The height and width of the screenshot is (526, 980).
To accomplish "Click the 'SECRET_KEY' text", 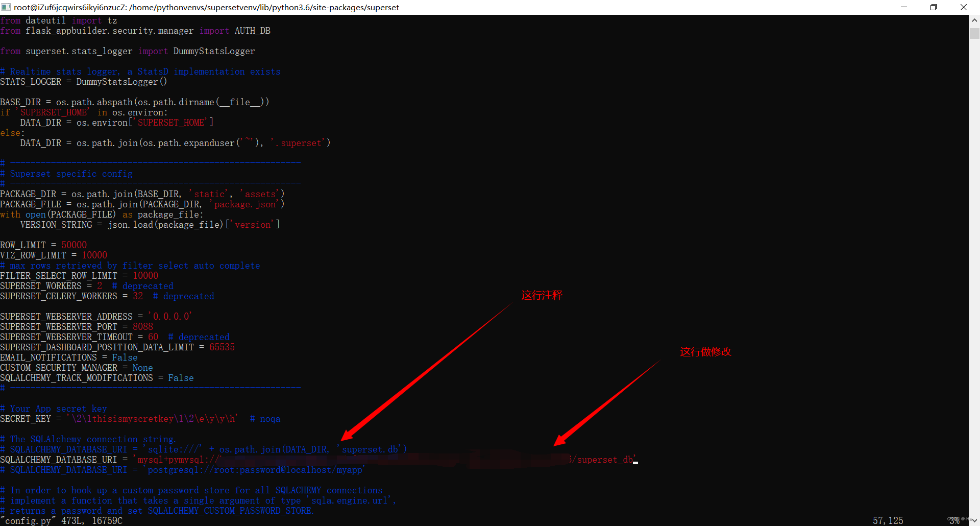I will [26, 419].
